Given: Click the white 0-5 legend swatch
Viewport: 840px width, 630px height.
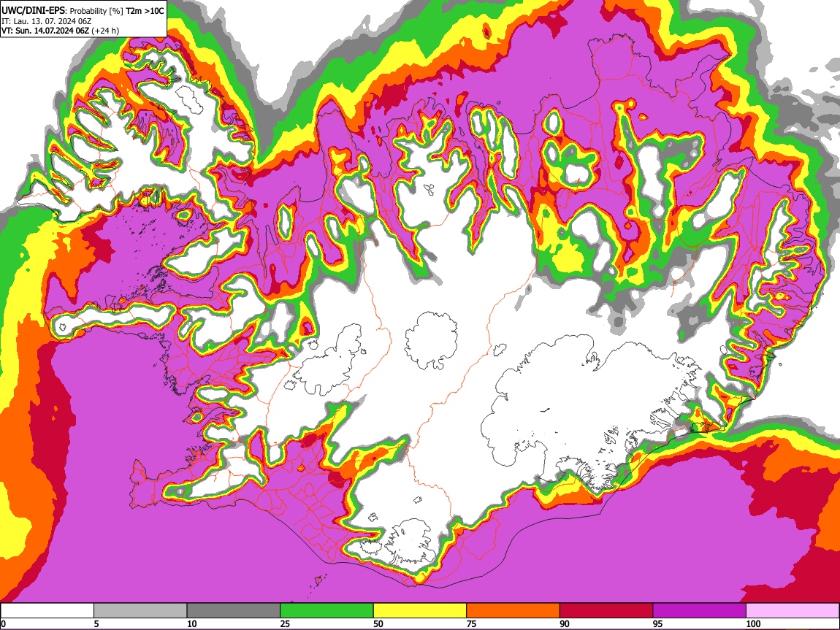Looking at the screenshot, I should pyautogui.click(x=47, y=611).
